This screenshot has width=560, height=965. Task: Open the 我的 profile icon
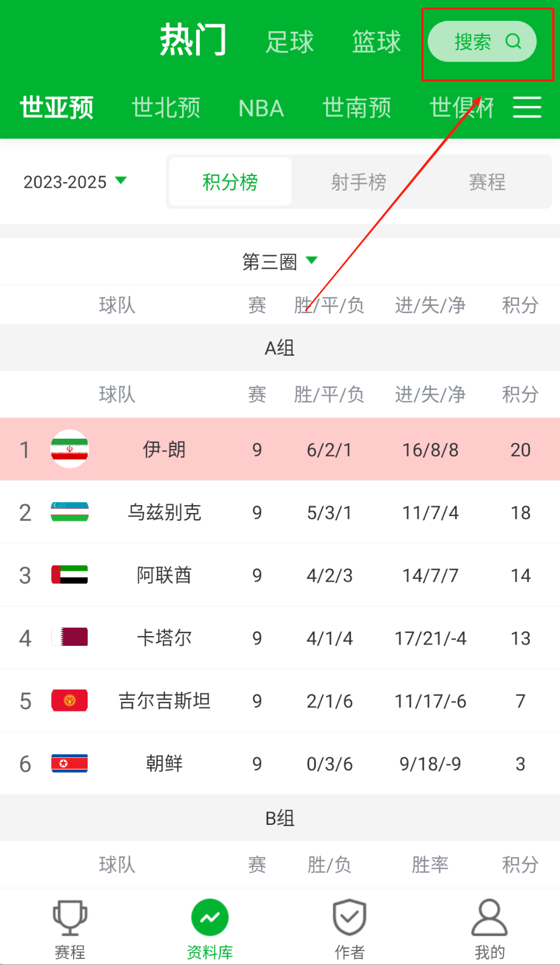pos(489,917)
